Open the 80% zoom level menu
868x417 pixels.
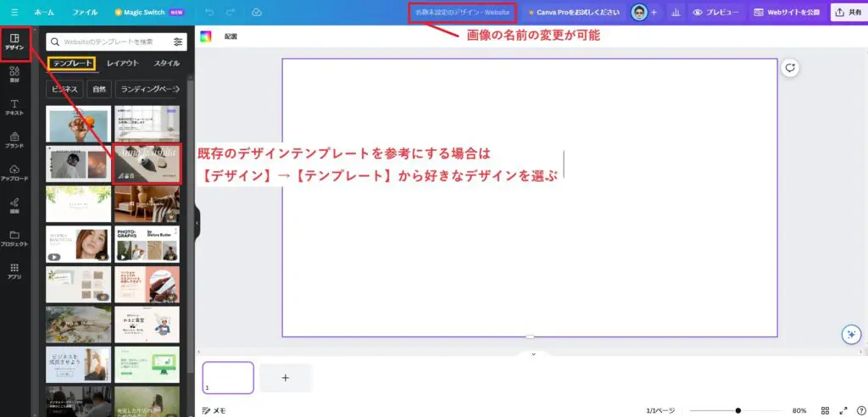click(x=799, y=410)
